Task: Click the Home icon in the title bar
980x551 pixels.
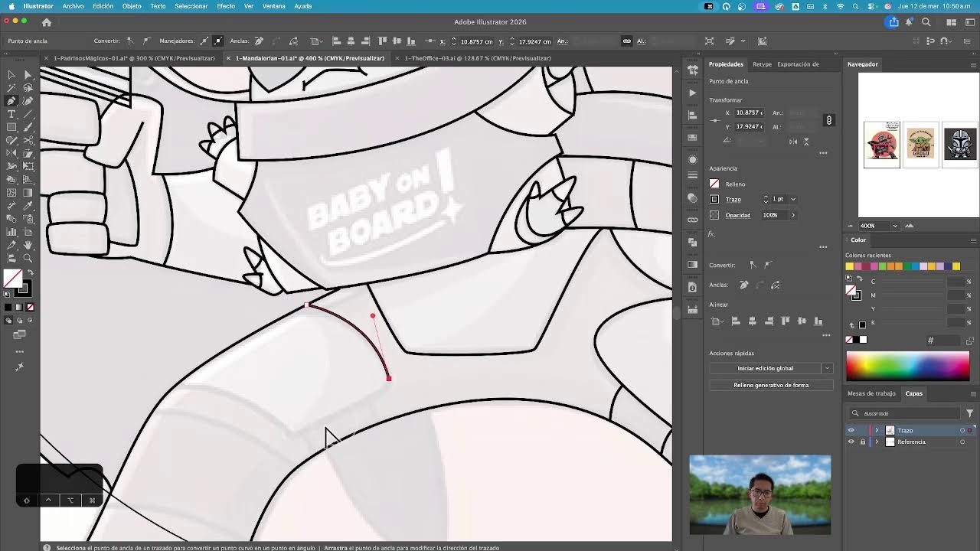Action: tap(47, 22)
